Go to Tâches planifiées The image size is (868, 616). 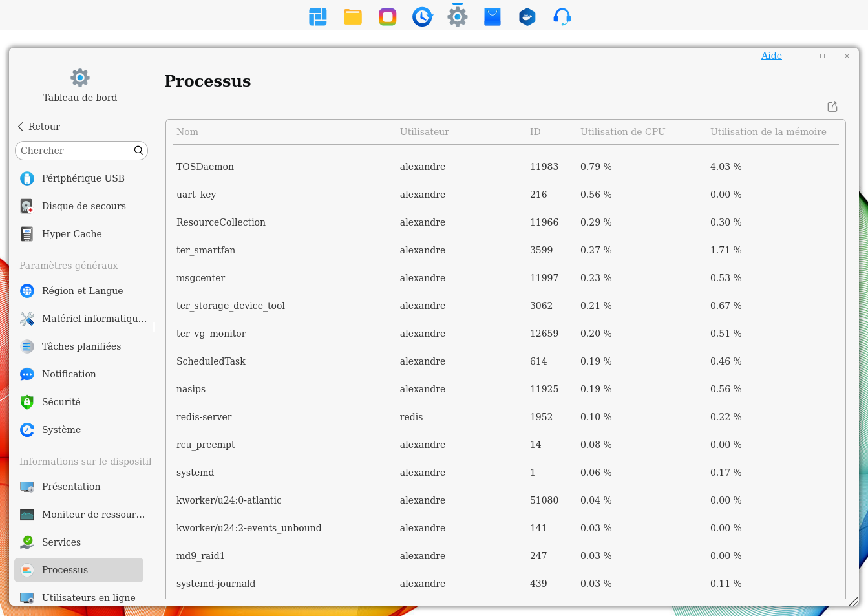[x=81, y=346]
